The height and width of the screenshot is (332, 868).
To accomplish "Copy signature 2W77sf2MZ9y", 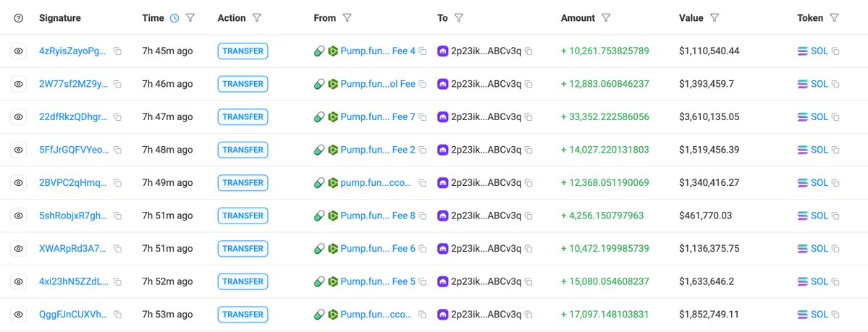I will [117, 84].
